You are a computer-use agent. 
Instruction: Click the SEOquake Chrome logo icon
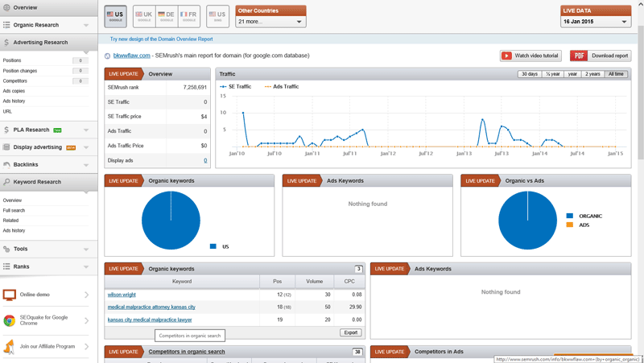[x=10, y=320]
